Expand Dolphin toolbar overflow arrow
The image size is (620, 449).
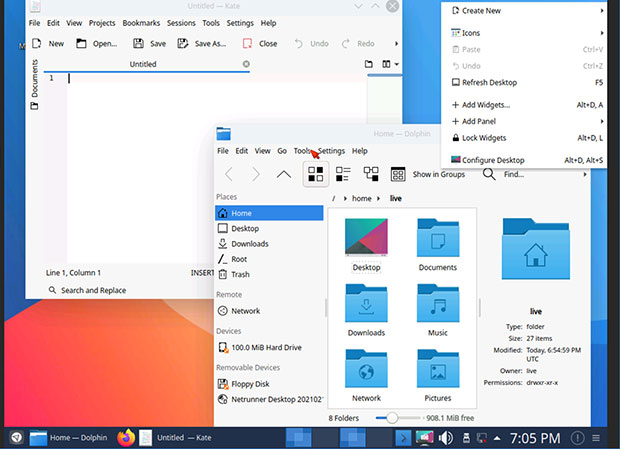pos(585,174)
